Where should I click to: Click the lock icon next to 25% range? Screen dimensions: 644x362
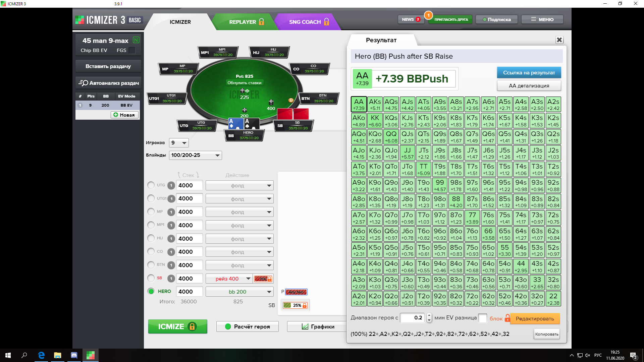(x=305, y=305)
